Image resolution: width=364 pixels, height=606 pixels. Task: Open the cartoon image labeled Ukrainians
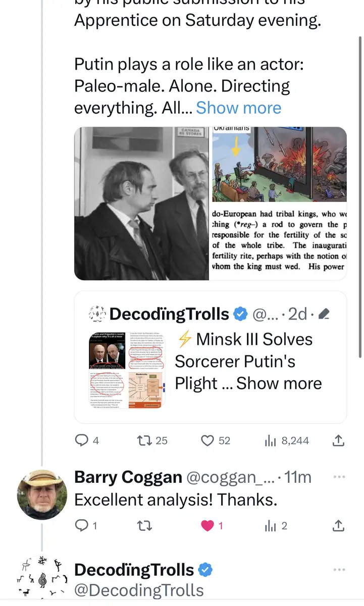point(279,164)
